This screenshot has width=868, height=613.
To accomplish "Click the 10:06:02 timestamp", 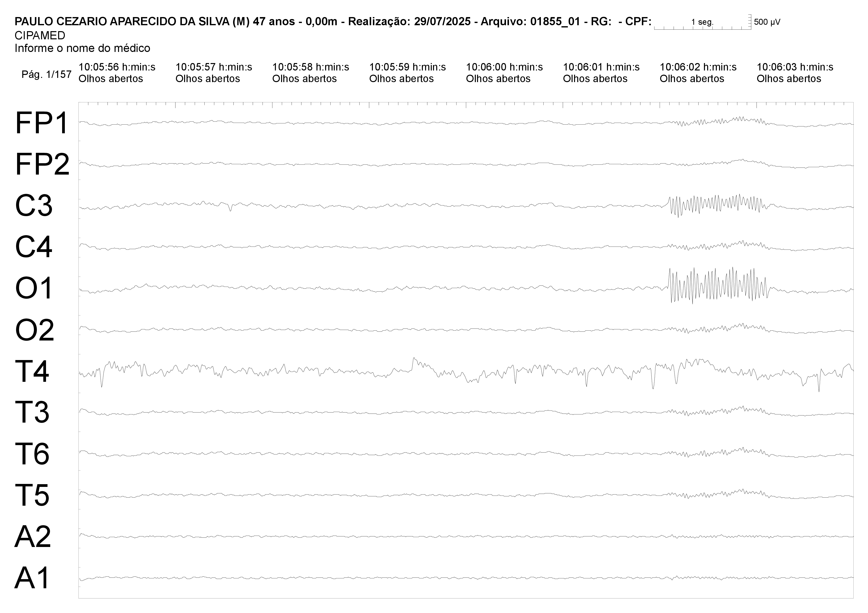I will [698, 67].
